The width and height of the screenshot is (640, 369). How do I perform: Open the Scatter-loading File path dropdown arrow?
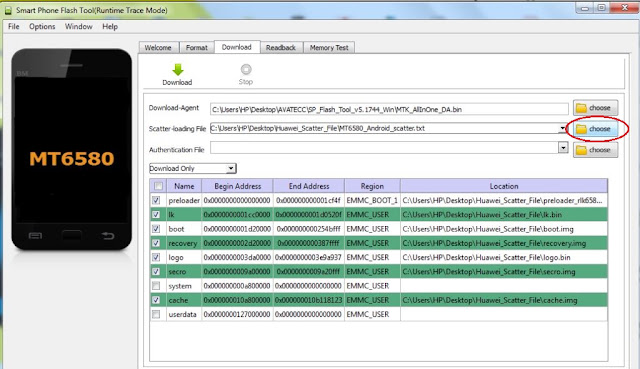563,129
